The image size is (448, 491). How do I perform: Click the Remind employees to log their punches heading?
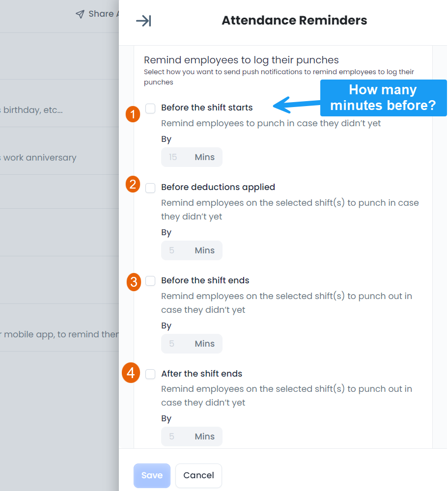[x=241, y=59]
